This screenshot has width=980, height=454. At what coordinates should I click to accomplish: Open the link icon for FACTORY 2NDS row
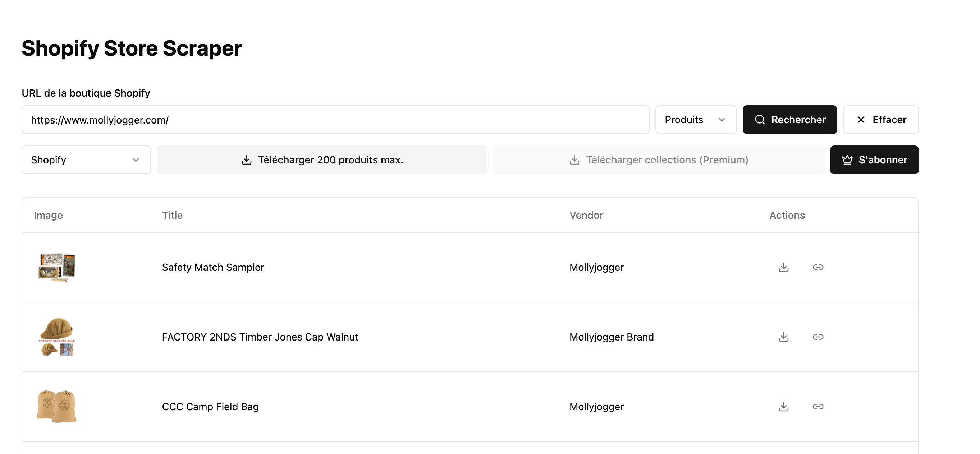[x=818, y=337]
